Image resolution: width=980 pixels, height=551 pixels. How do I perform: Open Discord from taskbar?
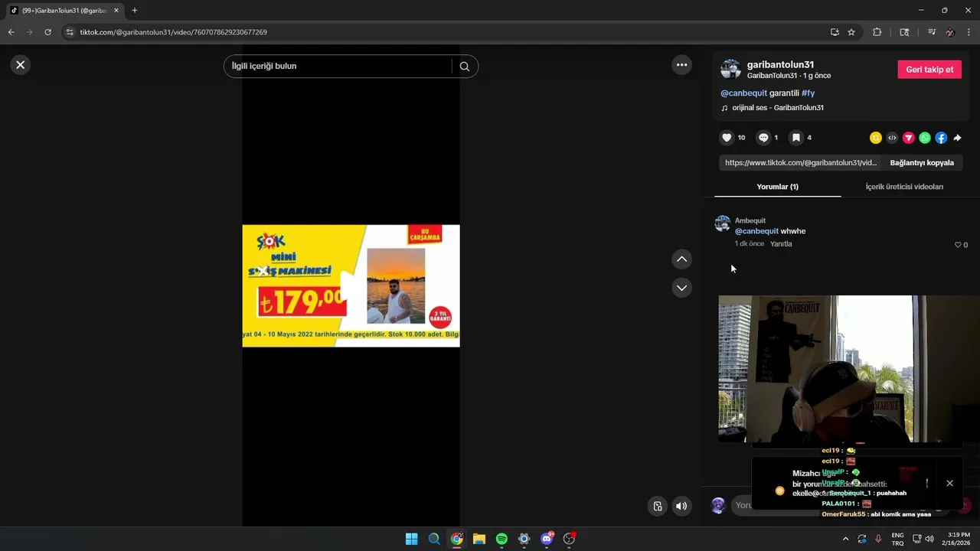(547, 539)
